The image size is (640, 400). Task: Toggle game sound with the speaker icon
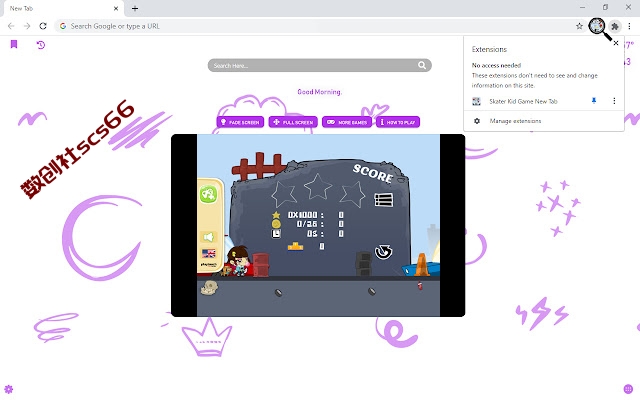[x=209, y=237]
